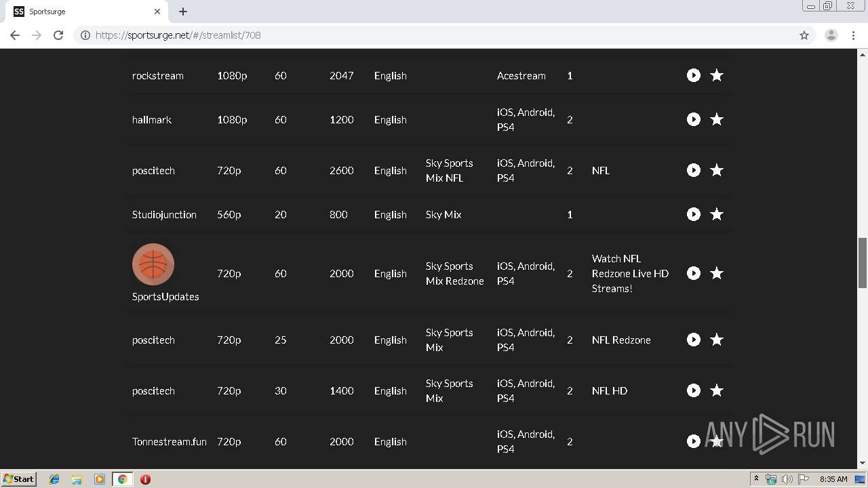Play the poscitech NFL Redzone stream
Viewport: 868px width, 488px height.
coord(693,340)
